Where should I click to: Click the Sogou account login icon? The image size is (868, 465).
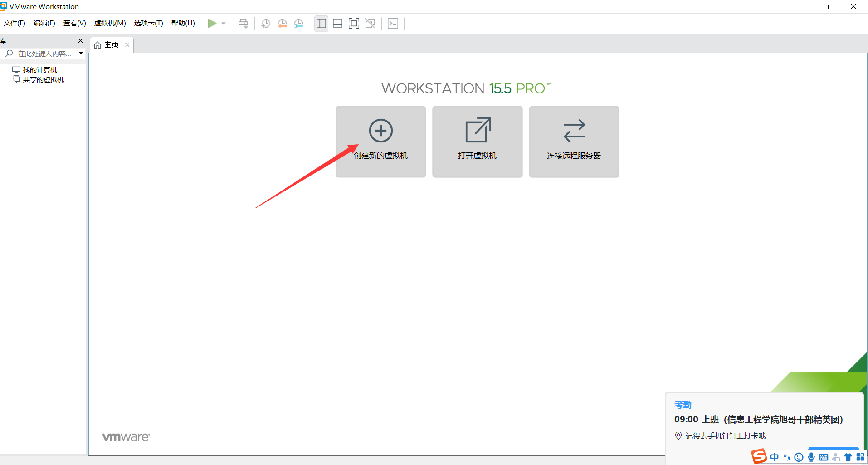click(836, 457)
